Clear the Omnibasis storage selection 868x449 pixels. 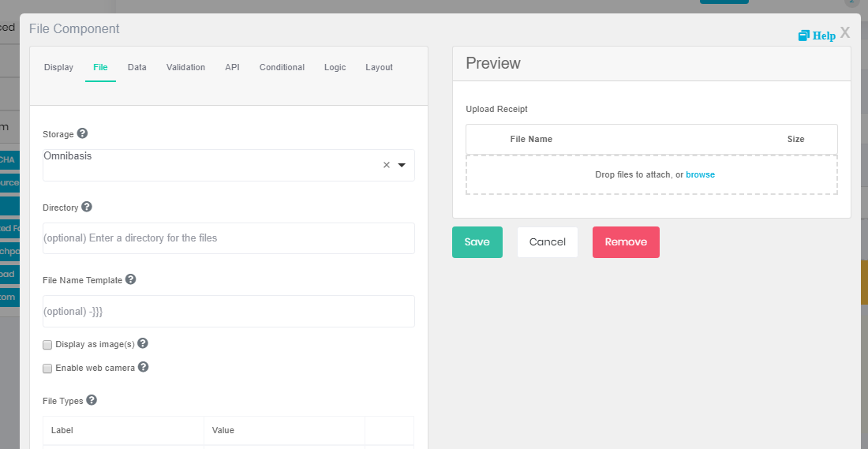[x=387, y=166]
